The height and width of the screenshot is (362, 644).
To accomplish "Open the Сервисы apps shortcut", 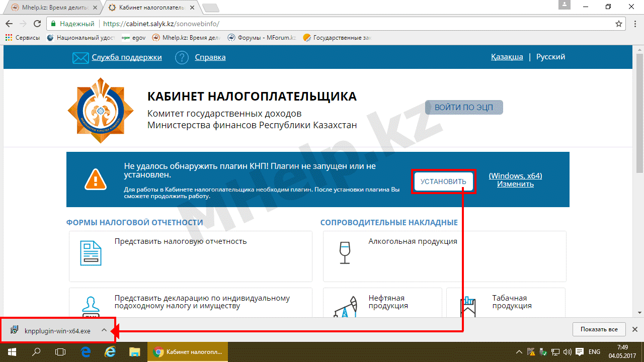I will (22, 38).
